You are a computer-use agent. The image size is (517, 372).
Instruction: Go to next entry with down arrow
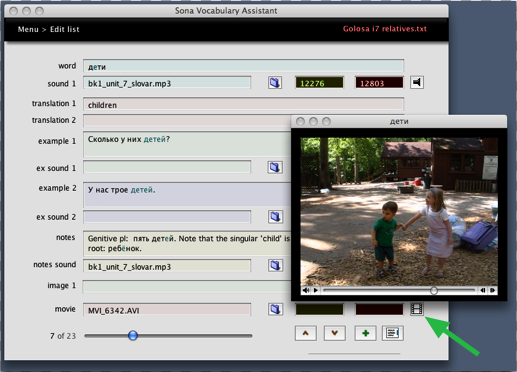335,333
